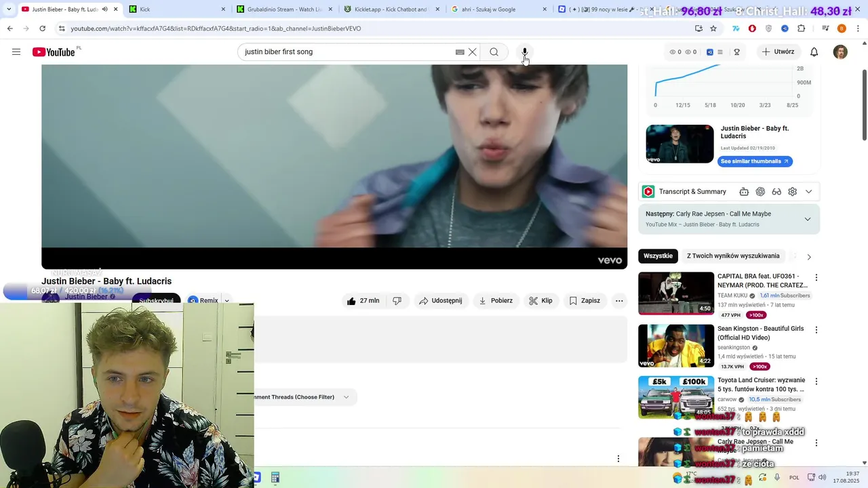Click the Justin Bieber - Baby ft. Ludacris stats thumbnail
The width and height of the screenshot is (868, 488).
pos(679,144)
